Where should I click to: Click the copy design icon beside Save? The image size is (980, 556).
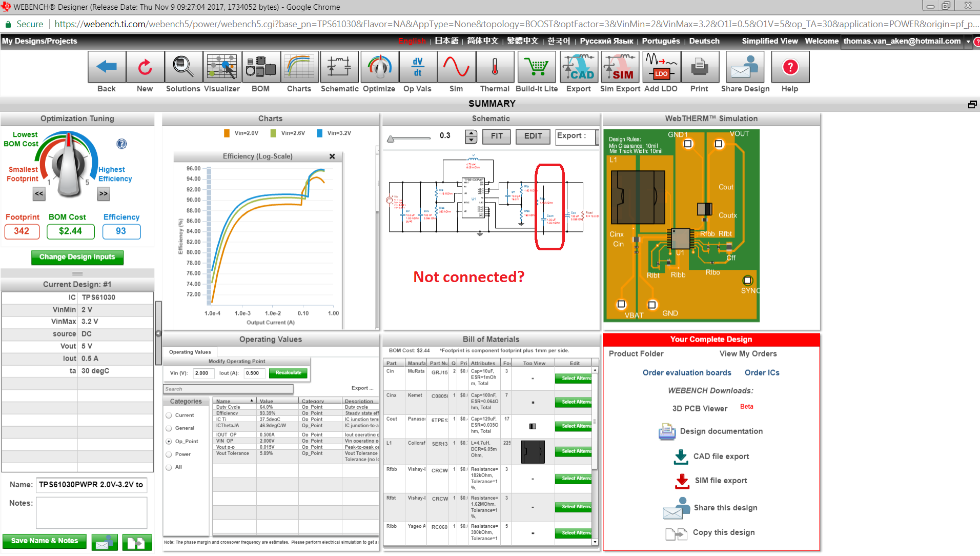pyautogui.click(x=136, y=542)
